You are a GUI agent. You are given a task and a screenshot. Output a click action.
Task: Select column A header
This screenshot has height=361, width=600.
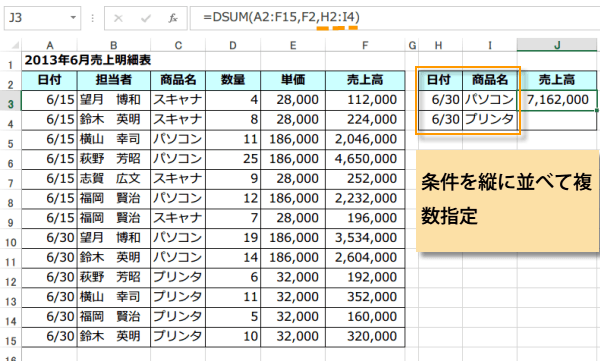click(x=50, y=45)
